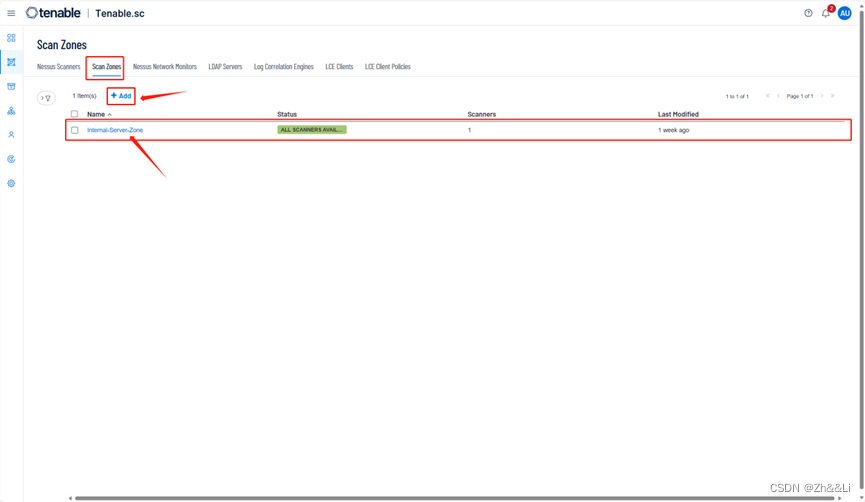The image size is (865, 502).
Task: Open the notifications bell
Action: coord(826,13)
